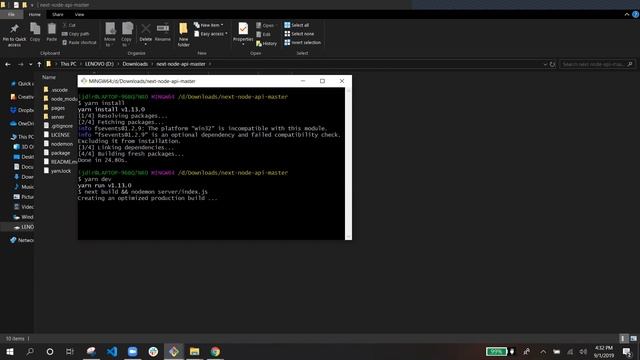Screen dimensions: 640x360
Task: Switch to large icons view in status bar
Action: tap(633, 338)
